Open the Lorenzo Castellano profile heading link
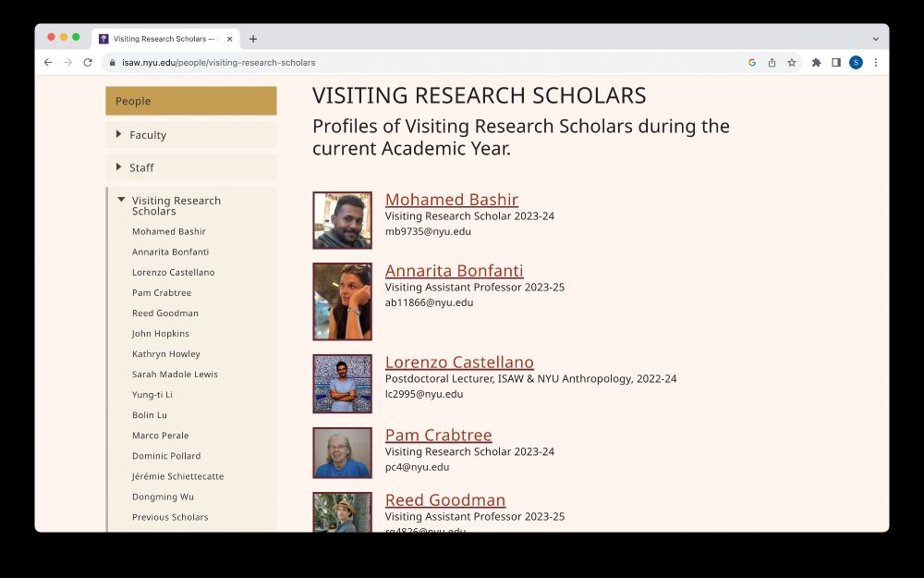The width and height of the screenshot is (924, 578). tap(459, 363)
